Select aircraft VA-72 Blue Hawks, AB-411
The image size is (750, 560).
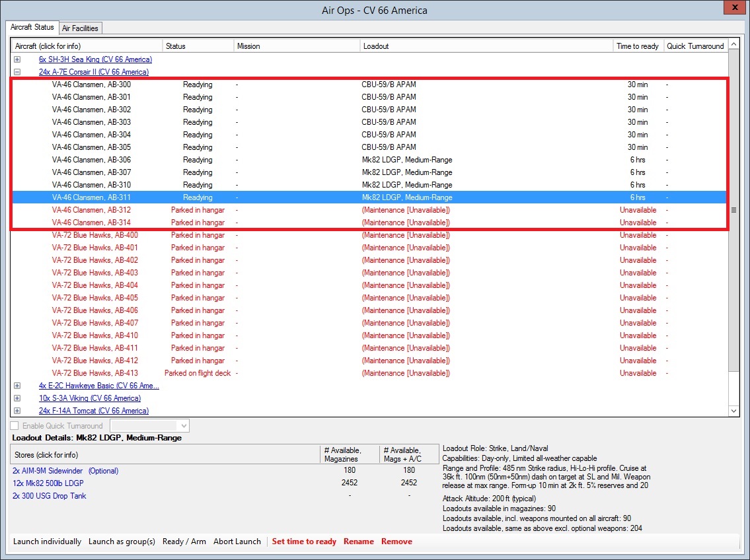(369, 348)
